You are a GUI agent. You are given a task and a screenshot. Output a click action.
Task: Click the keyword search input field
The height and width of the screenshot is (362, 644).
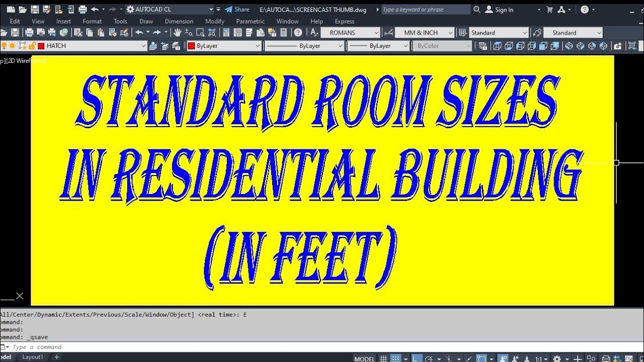[426, 10]
